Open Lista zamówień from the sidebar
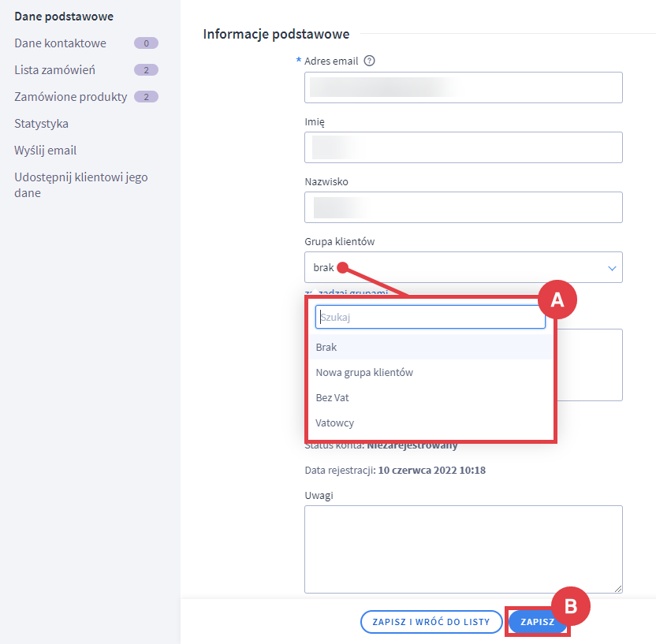The width and height of the screenshot is (656, 644). [55, 70]
